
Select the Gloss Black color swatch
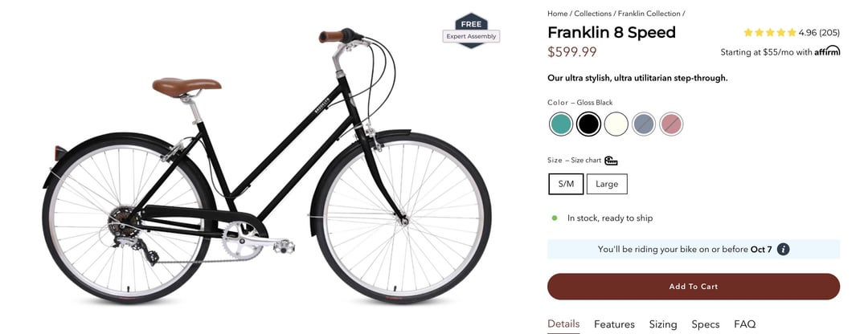click(x=588, y=124)
